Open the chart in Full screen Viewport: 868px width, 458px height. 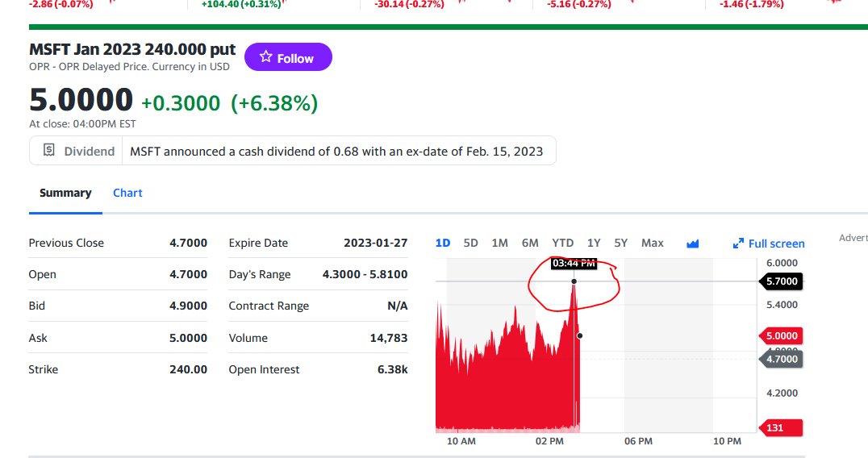[769, 244]
